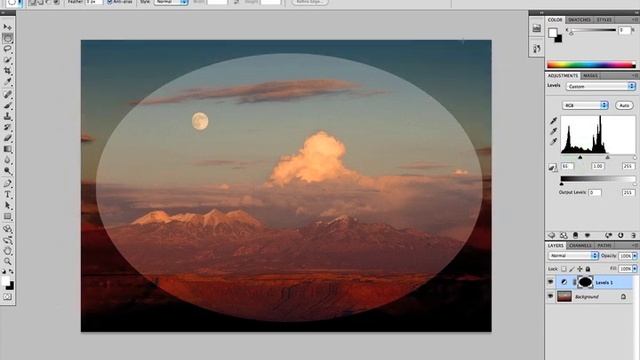Image resolution: width=640 pixels, height=360 pixels.
Task: Select the 3D Rotate tool
Action: pos(7,229)
